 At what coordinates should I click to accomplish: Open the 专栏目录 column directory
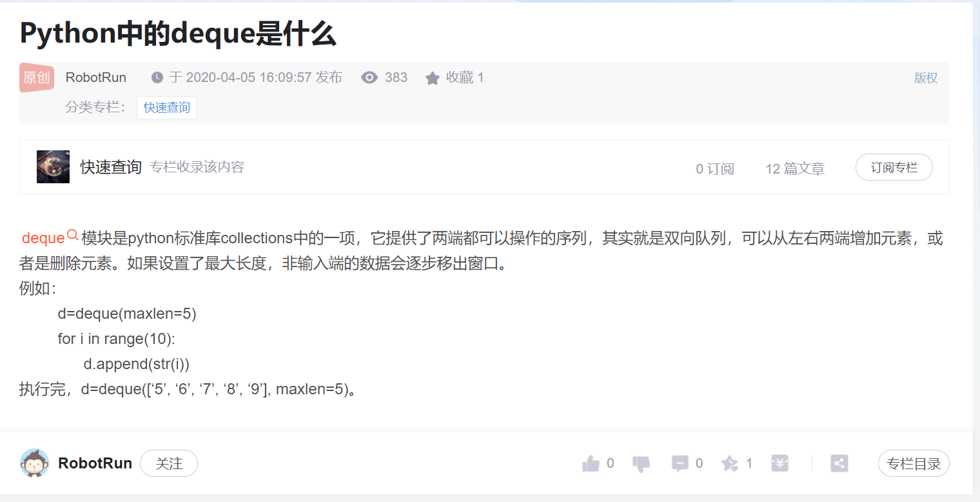(x=914, y=463)
